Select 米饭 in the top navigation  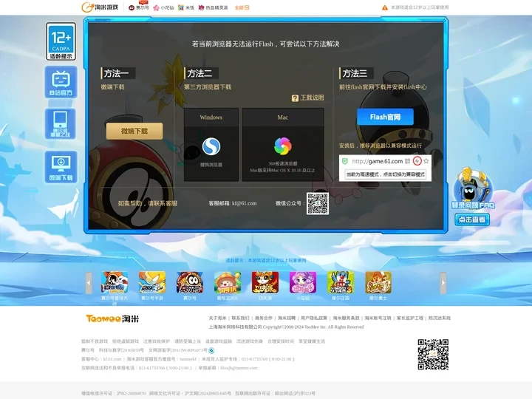[x=186, y=7]
